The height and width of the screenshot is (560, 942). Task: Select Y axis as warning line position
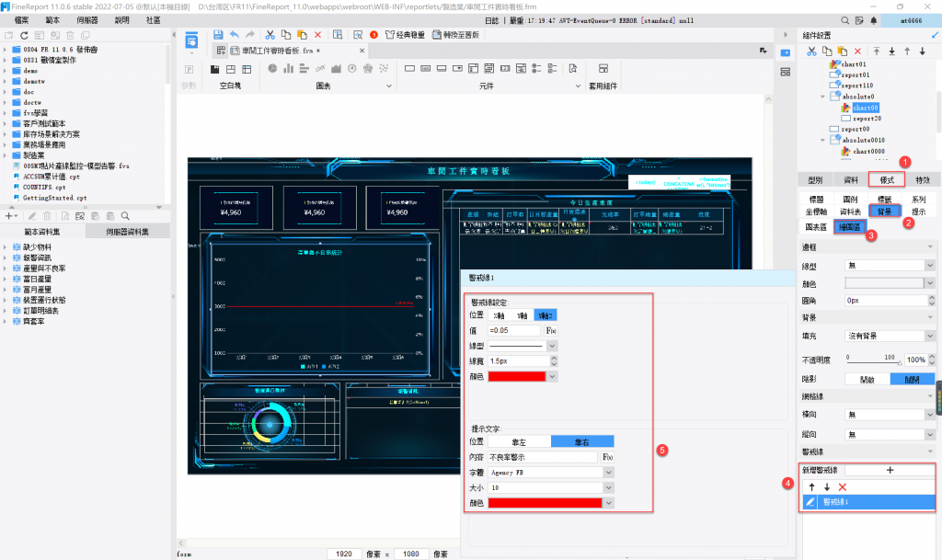(523, 315)
